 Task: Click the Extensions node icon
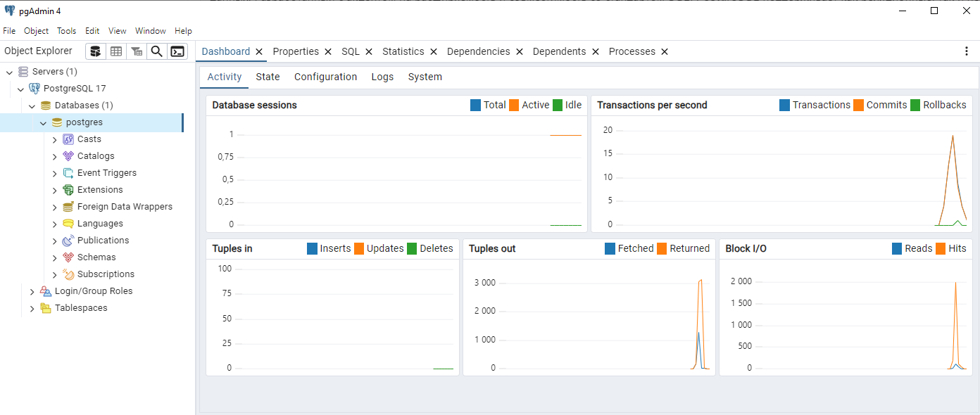68,190
